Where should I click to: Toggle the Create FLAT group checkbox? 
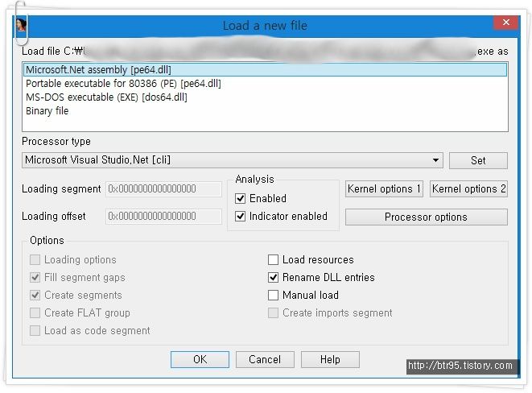[35, 313]
